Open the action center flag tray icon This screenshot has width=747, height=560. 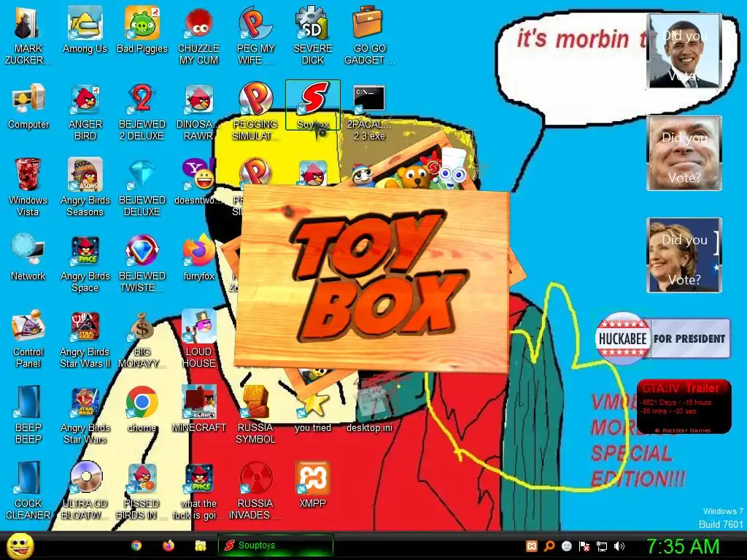tap(584, 546)
